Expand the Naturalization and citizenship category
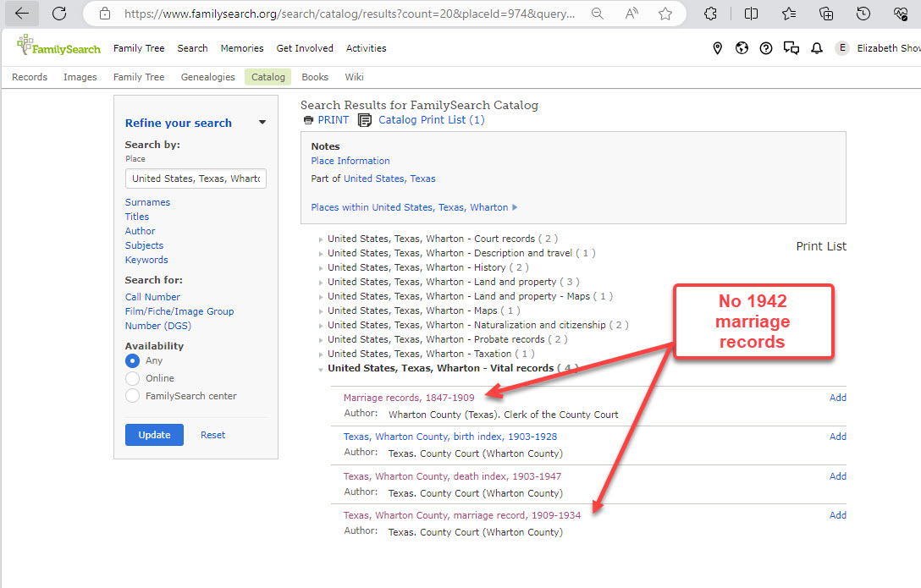 click(321, 326)
